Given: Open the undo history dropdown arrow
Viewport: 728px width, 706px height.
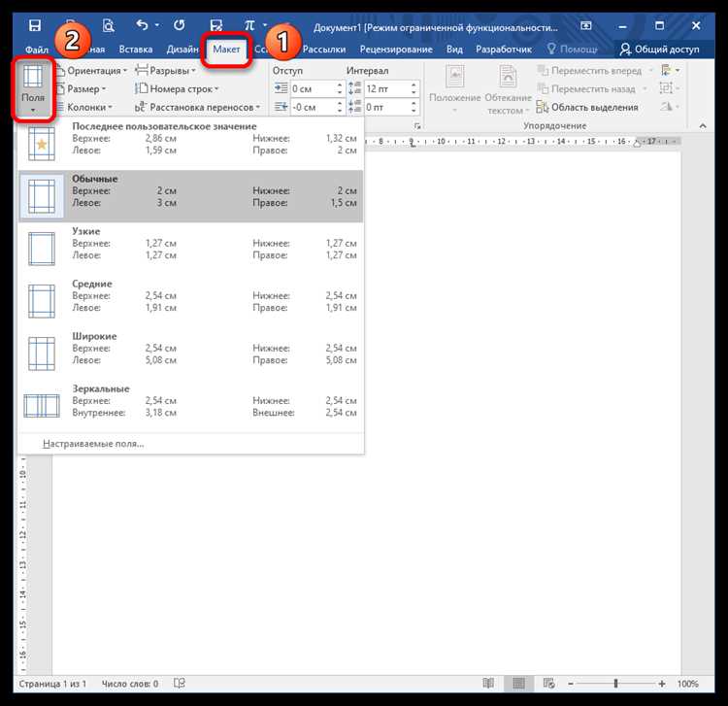Looking at the screenshot, I should [157, 24].
